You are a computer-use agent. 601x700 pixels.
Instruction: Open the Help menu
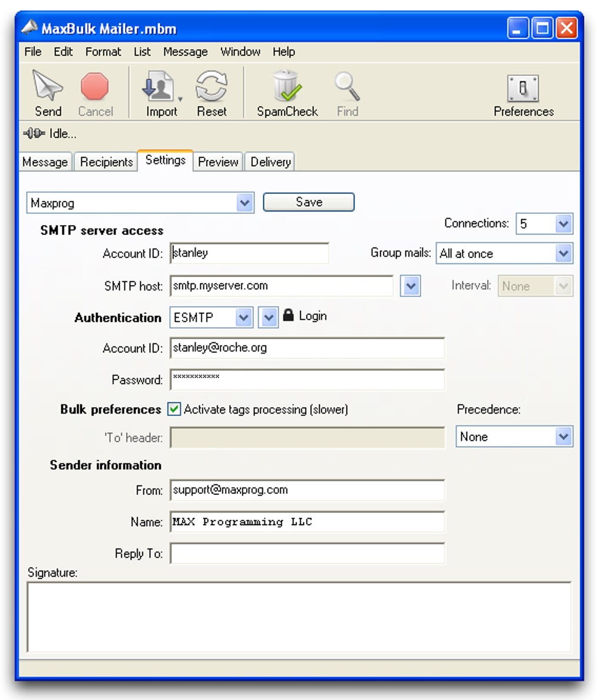tap(283, 52)
